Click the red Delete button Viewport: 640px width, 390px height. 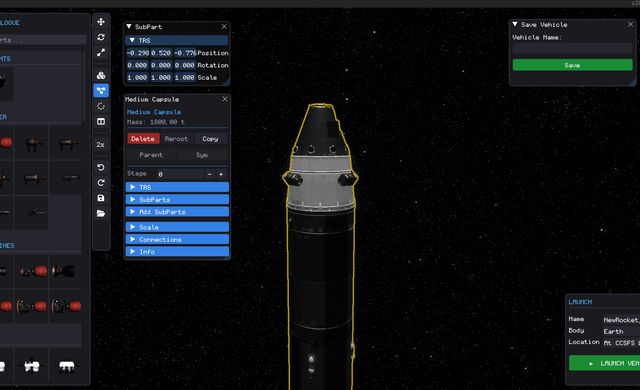tap(143, 139)
